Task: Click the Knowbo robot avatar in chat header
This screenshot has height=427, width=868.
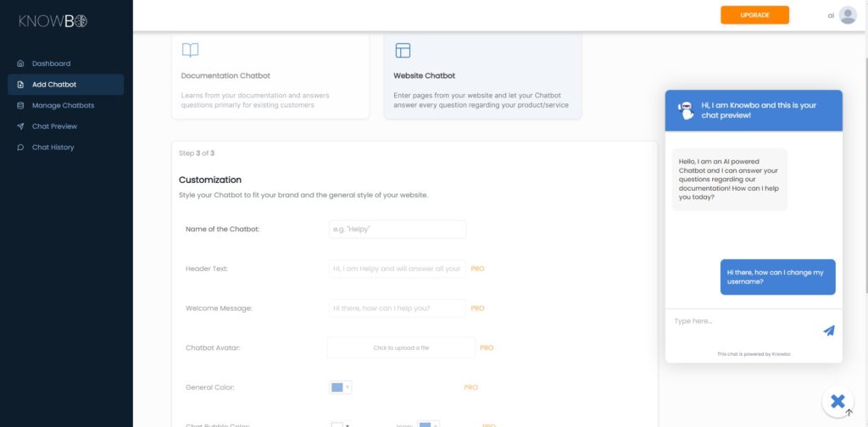Action: (686, 111)
